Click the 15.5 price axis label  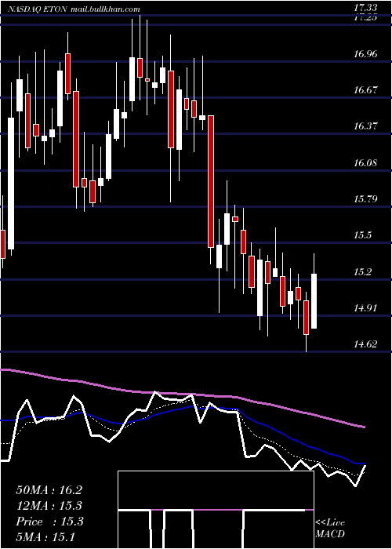[362, 235]
